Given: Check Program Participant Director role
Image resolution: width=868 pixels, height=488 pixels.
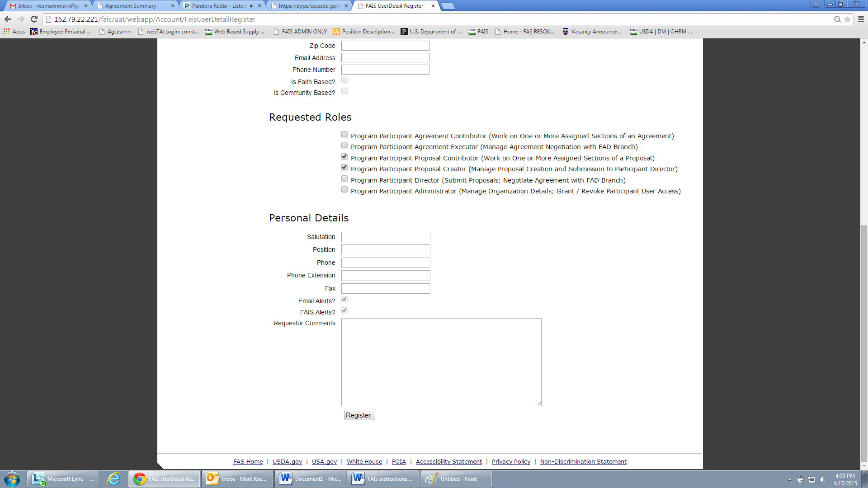Looking at the screenshot, I should click(x=344, y=179).
